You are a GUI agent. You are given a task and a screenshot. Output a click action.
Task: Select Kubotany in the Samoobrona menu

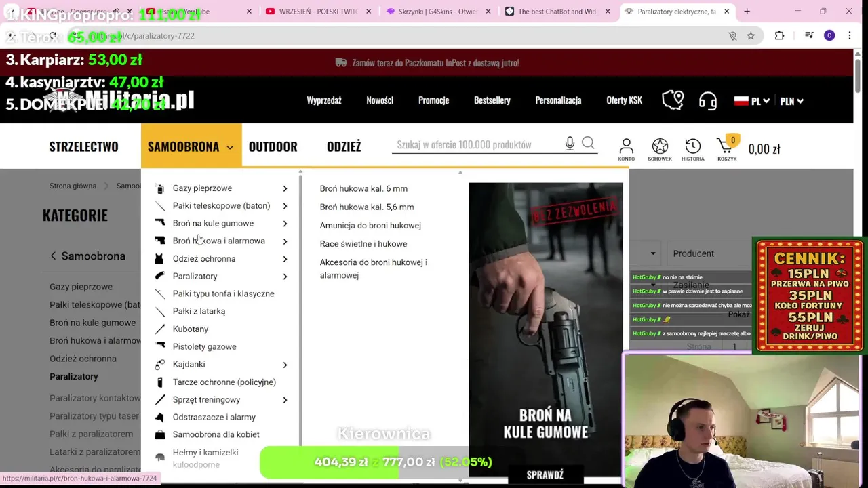[191, 329]
